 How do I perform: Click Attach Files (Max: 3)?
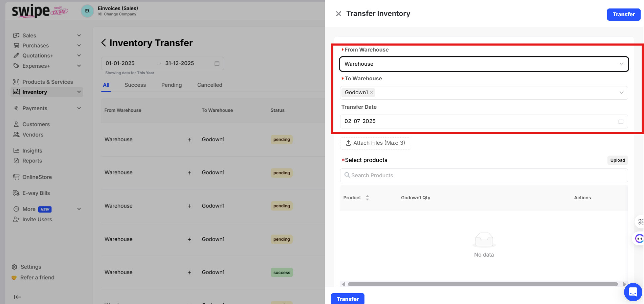tap(375, 143)
